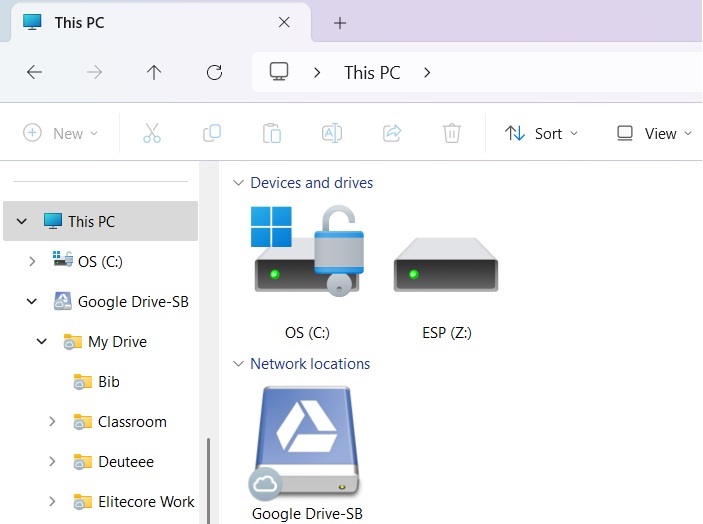Click the Devices and drives header
703x524 pixels.
(312, 182)
